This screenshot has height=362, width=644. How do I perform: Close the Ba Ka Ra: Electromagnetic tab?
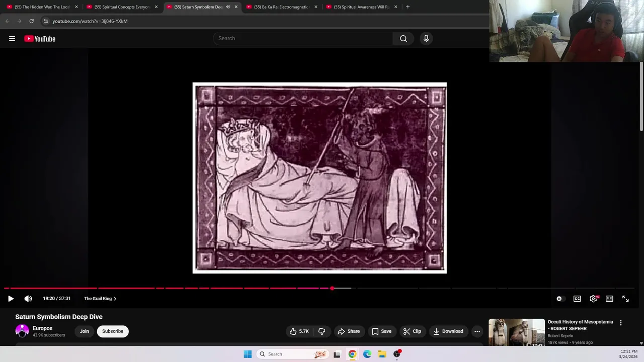(x=316, y=7)
